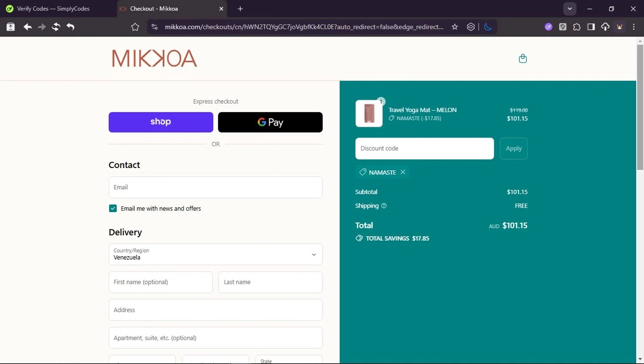
Task: Close the Checkout - Mikkoa tab
Action: pos(221,9)
